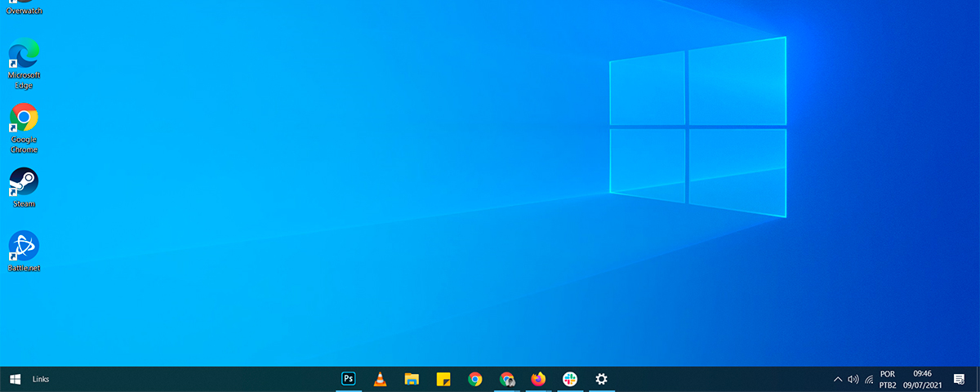
Task: Open Sticky Notes on the taskbar
Action: pos(443,379)
